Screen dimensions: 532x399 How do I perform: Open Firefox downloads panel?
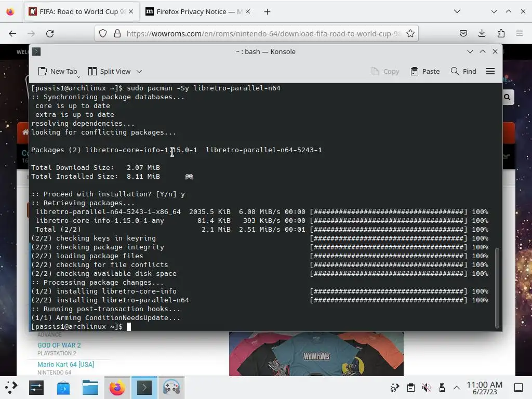pos(482,34)
